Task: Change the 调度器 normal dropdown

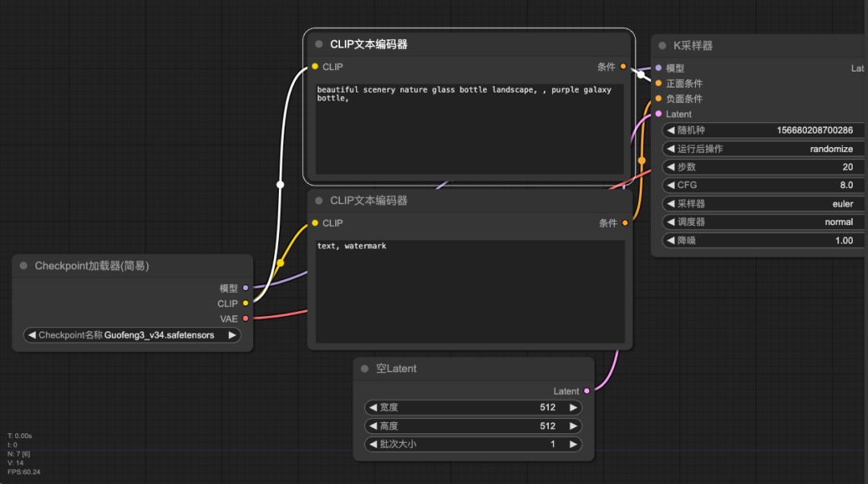Action: pyautogui.click(x=764, y=222)
